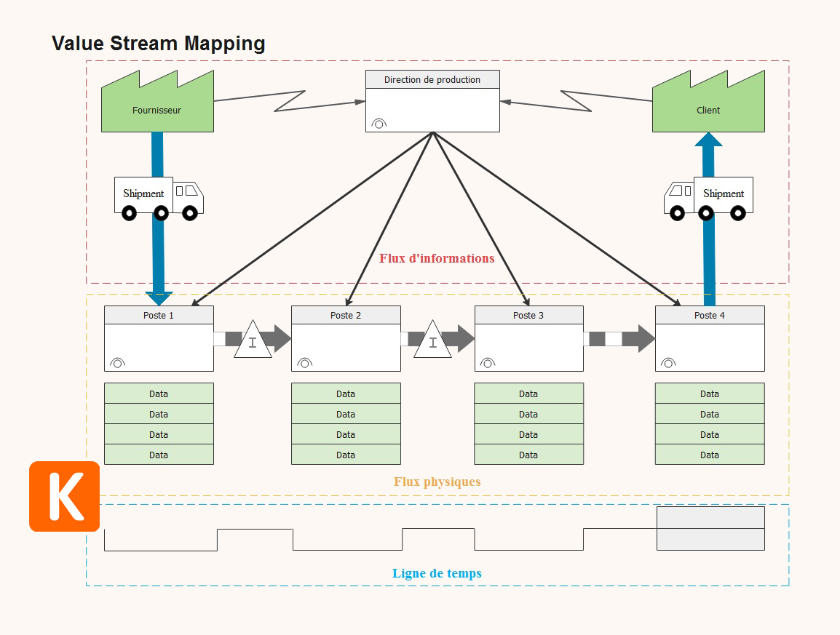Select the second Data cell under Poste 2
The height and width of the screenshot is (635, 840).
coord(346,413)
